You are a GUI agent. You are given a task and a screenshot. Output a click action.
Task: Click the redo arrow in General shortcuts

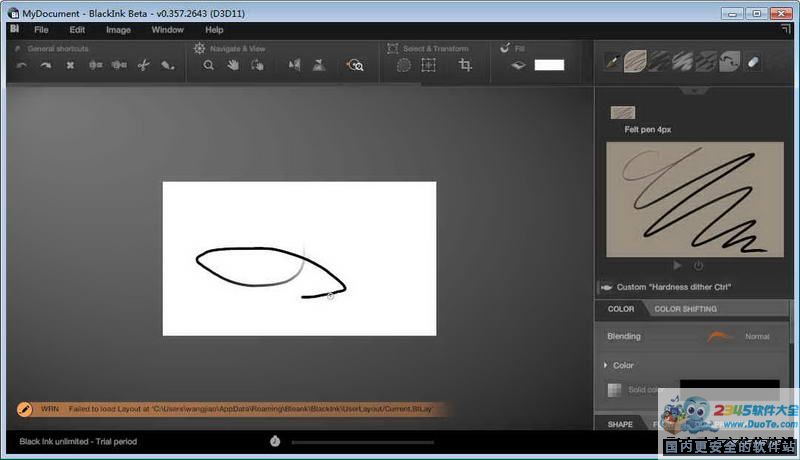(x=46, y=66)
